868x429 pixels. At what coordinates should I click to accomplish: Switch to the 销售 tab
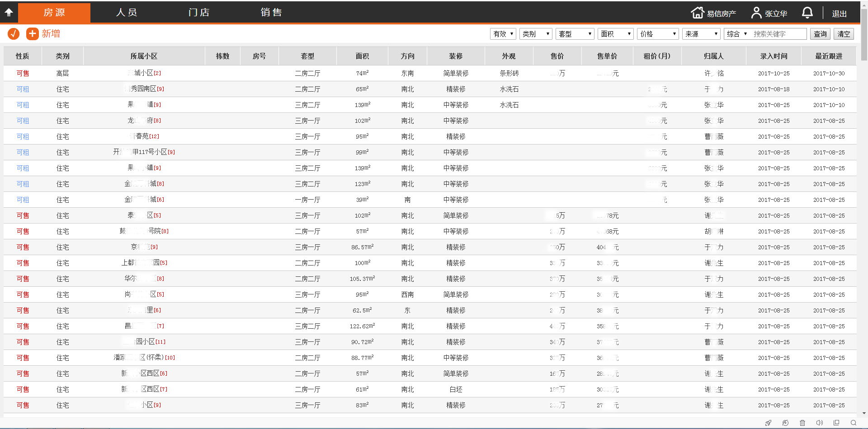271,13
